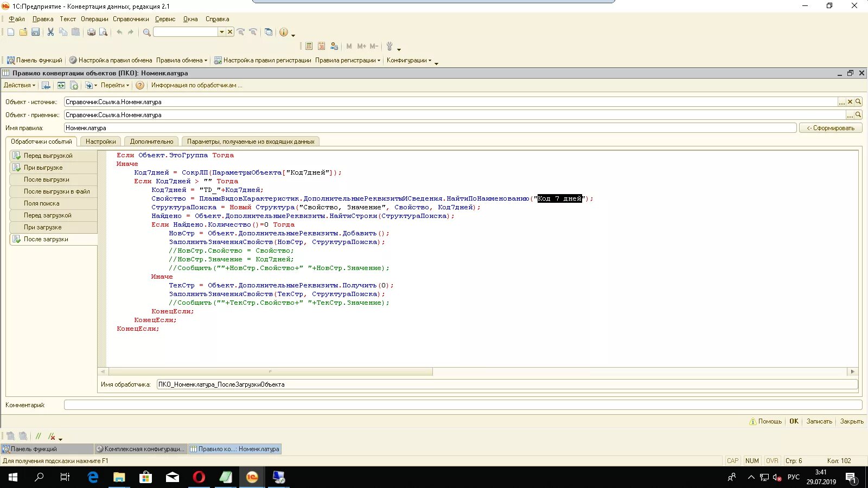Viewport: 868px width, 488px height.
Task: Click the Print icon
Action: pos(91,33)
